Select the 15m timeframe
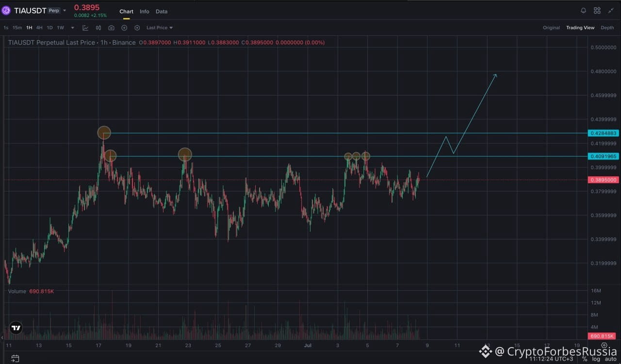Image resolution: width=621 pixels, height=364 pixels. [x=17, y=28]
